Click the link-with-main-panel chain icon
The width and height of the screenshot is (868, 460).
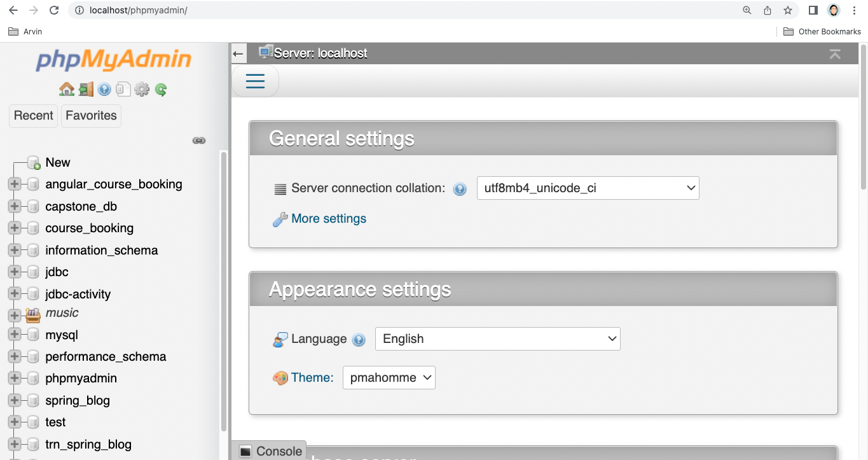(x=199, y=141)
